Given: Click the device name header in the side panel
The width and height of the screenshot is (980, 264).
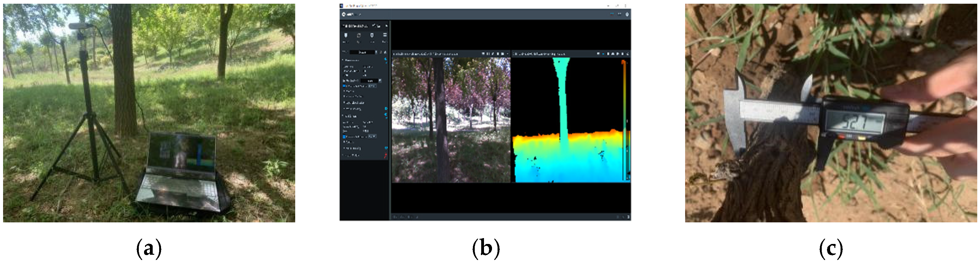Looking at the screenshot, I should (x=355, y=26).
